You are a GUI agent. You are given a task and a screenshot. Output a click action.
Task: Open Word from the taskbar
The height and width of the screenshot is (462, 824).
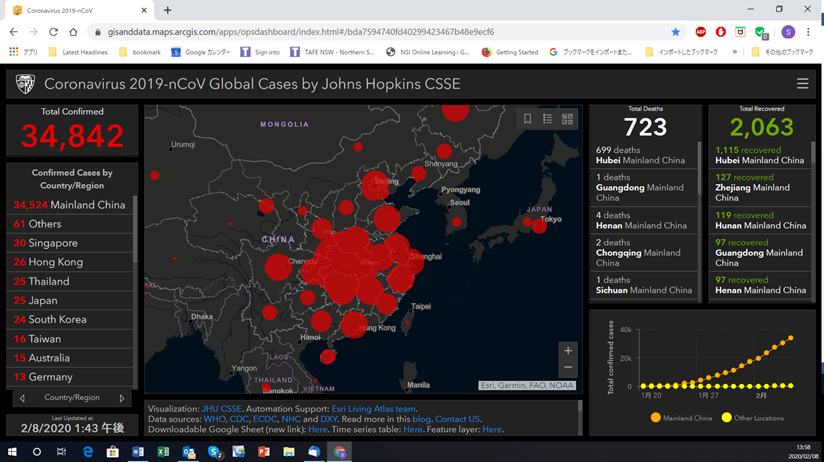click(x=138, y=452)
